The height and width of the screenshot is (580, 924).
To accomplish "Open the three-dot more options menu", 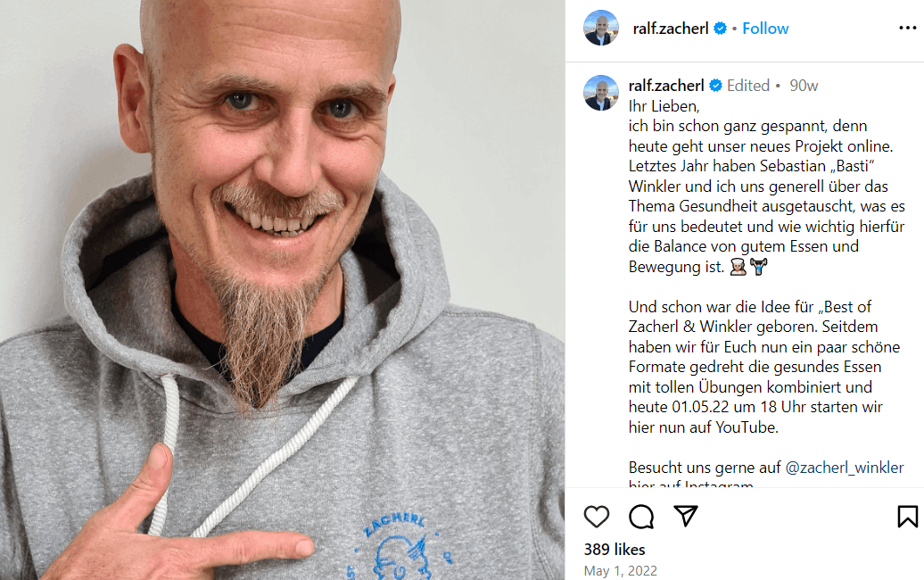I will (x=908, y=28).
